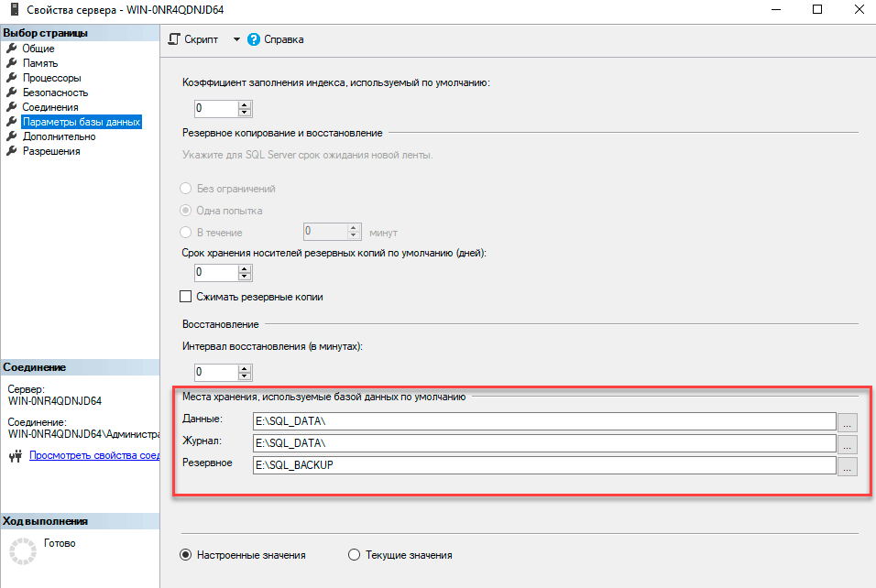
Task: Browse for Данные default folder
Action: 848,422
